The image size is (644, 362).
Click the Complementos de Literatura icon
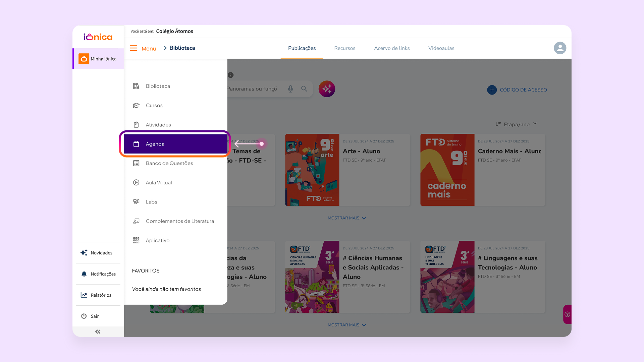click(136, 221)
